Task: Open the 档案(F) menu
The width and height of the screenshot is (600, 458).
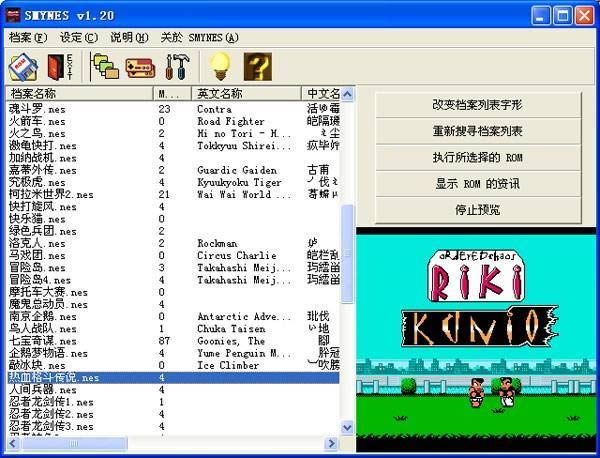Action: click(28, 37)
